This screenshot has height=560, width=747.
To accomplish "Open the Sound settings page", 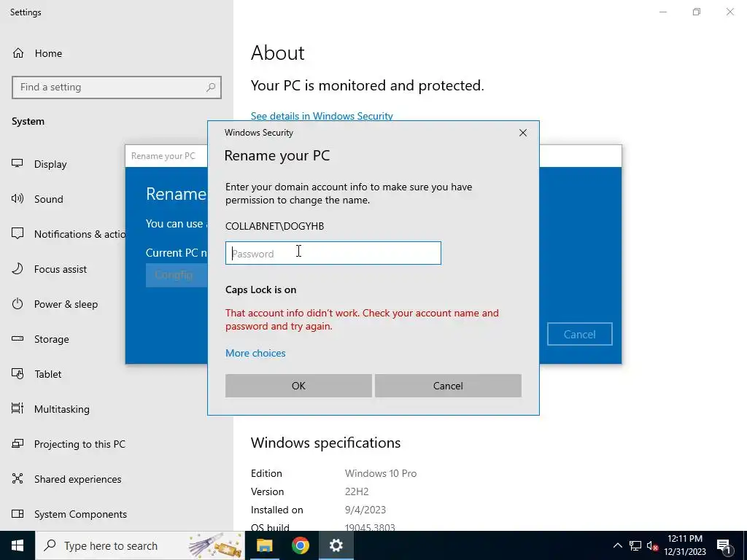I will tap(48, 199).
